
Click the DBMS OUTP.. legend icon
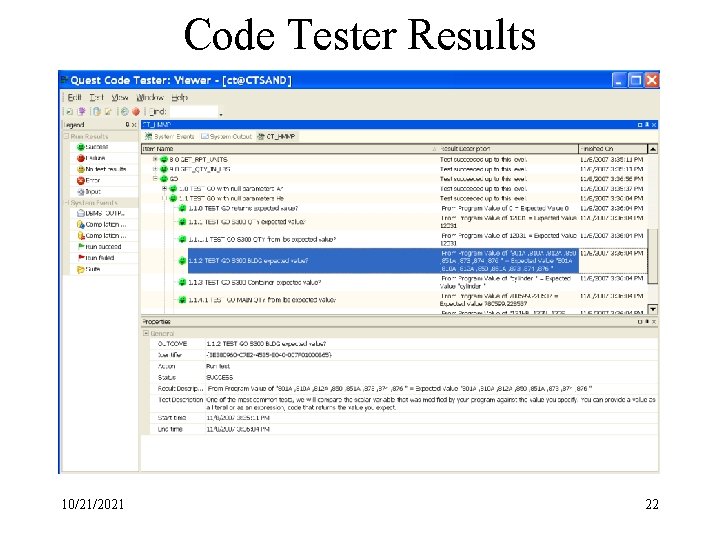81,213
